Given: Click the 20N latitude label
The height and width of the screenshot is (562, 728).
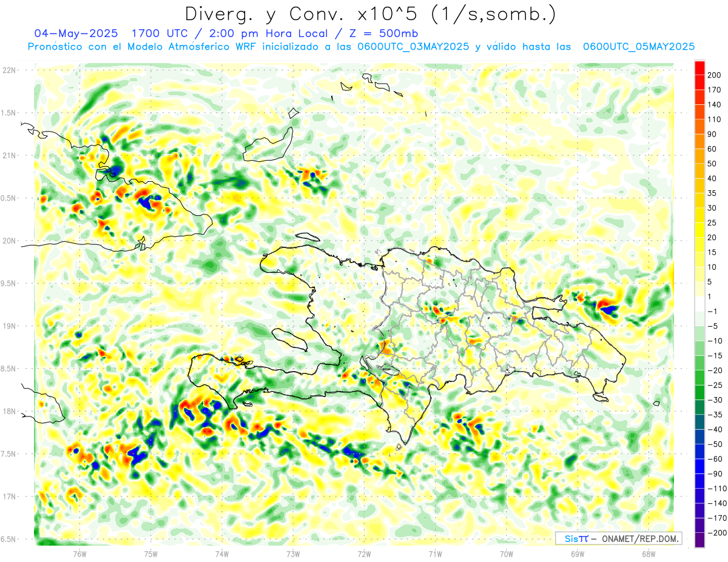Looking at the screenshot, I should (8, 241).
